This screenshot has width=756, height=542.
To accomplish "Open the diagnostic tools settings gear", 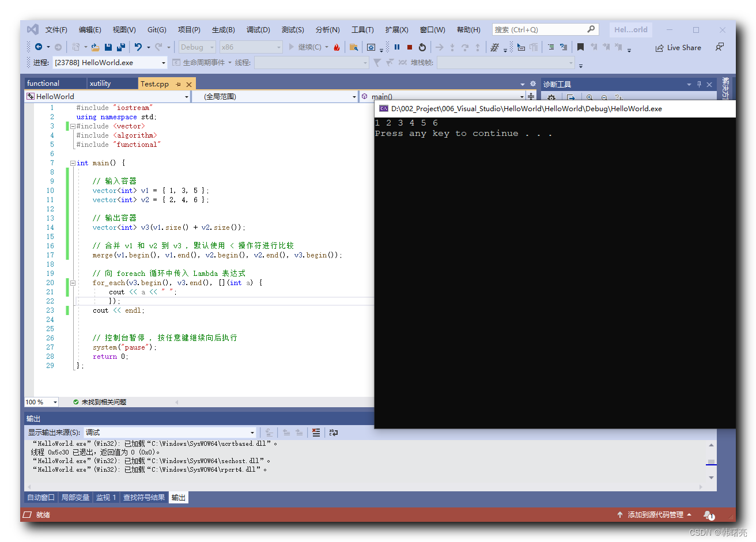I will coord(551,98).
